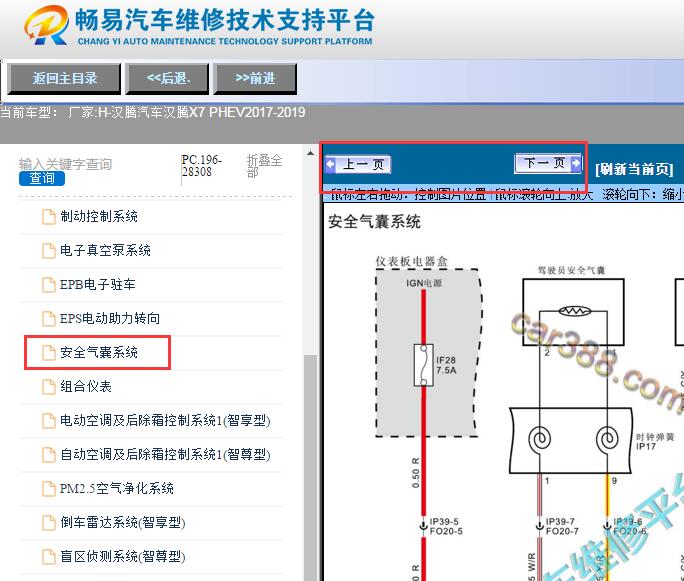Image resolution: width=684 pixels, height=581 pixels.
Task: Open the 下一页 next page button
Action: (x=548, y=163)
